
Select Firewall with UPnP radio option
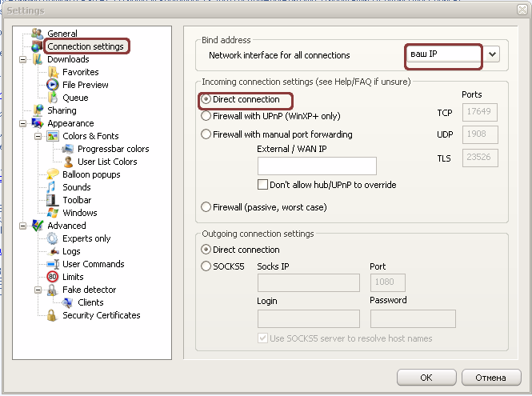pos(206,116)
